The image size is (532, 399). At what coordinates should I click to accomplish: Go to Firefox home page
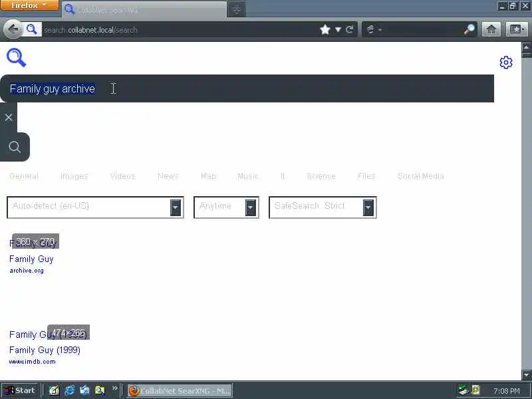pos(491,29)
